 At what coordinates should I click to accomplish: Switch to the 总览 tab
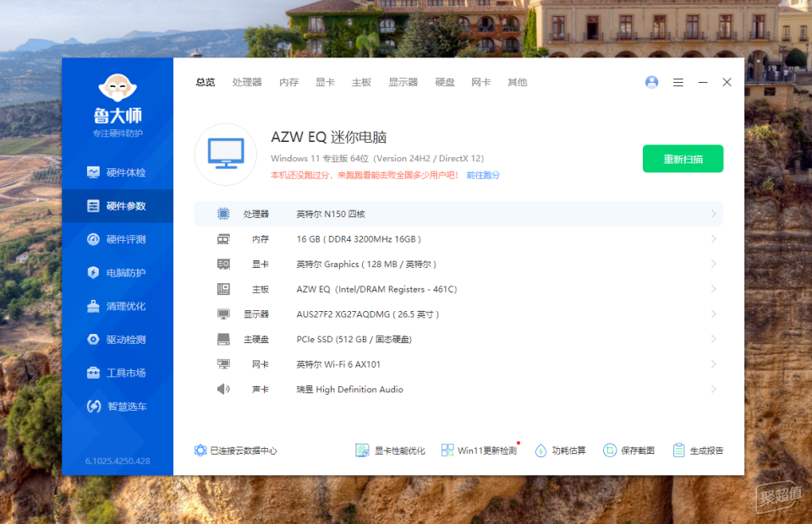tap(205, 82)
